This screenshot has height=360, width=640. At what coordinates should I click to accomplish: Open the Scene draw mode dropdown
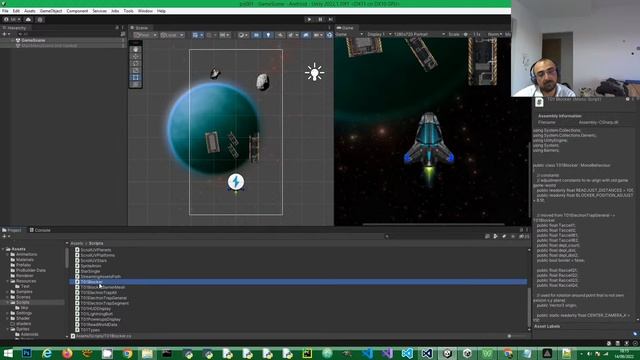(243, 35)
